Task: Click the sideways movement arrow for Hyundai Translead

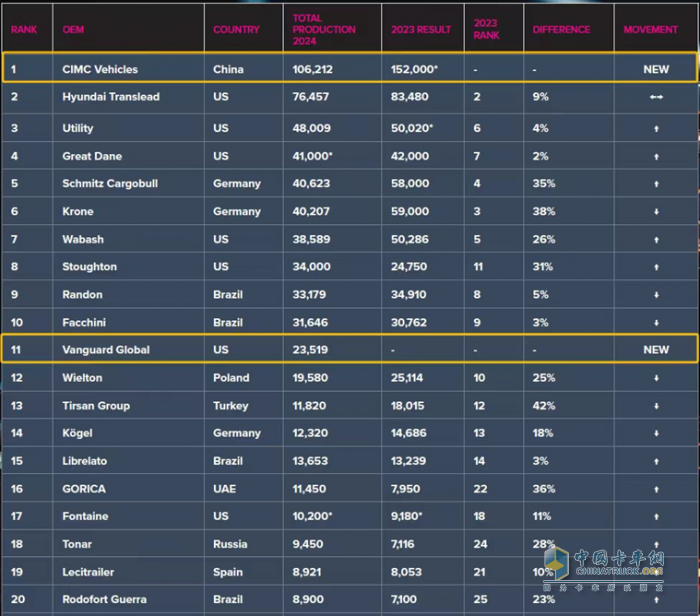Action: coord(656,97)
